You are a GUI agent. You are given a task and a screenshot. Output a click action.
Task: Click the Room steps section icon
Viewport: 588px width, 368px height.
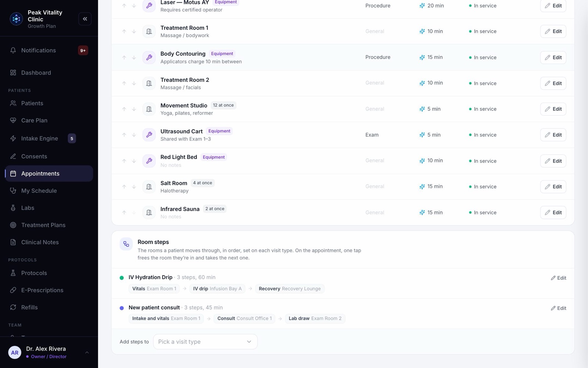pos(126,244)
